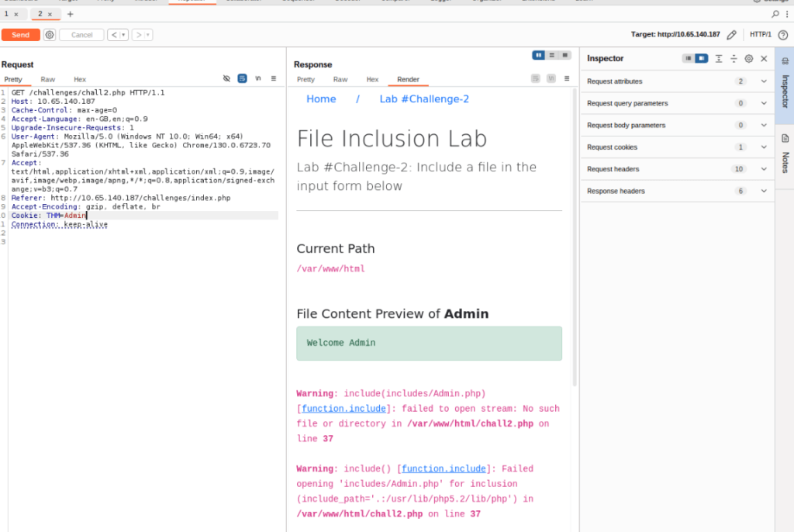Set Inspector to list layout
Image resolution: width=794 pixels, height=532 pixels.
coord(689,58)
